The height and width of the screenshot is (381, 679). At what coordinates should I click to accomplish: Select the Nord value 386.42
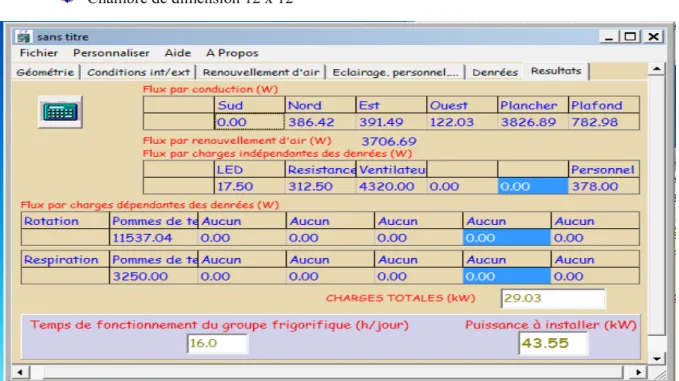[320, 122]
